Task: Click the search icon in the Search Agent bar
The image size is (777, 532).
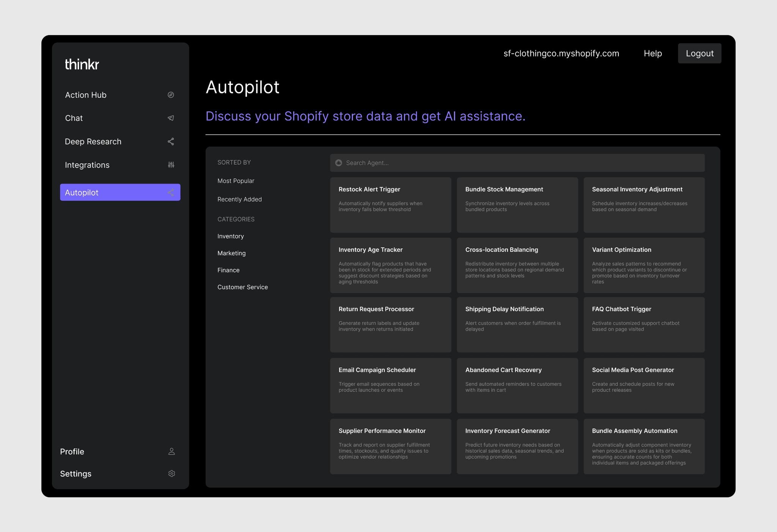Action: pyautogui.click(x=339, y=162)
